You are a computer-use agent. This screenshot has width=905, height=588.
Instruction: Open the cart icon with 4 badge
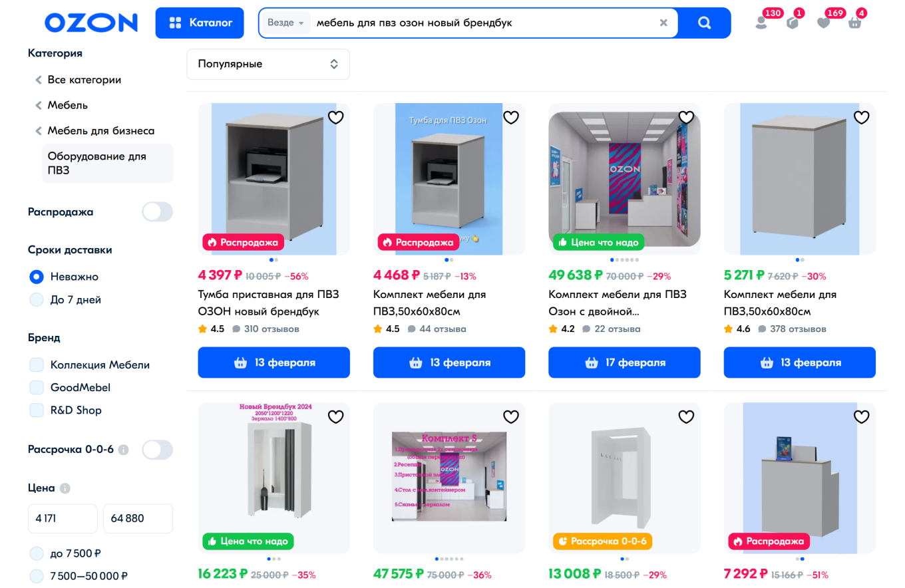[x=855, y=23]
